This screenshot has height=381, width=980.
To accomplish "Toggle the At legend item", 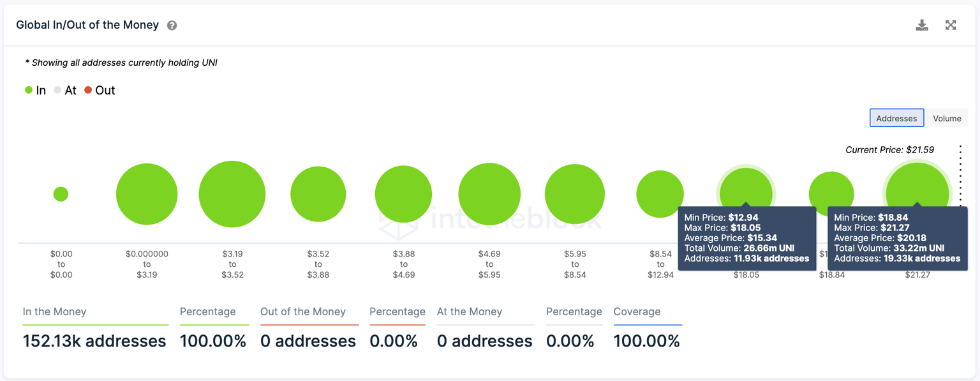I will point(65,91).
